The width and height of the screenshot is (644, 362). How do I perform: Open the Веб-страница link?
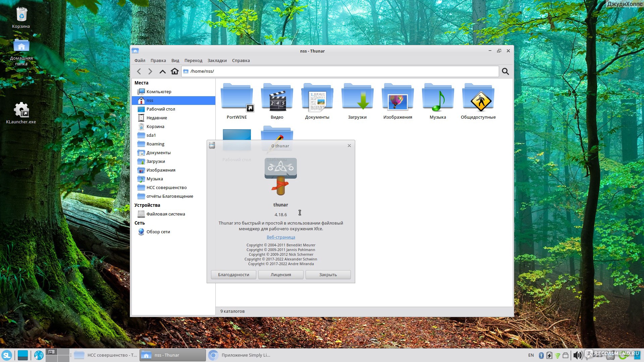(x=281, y=237)
